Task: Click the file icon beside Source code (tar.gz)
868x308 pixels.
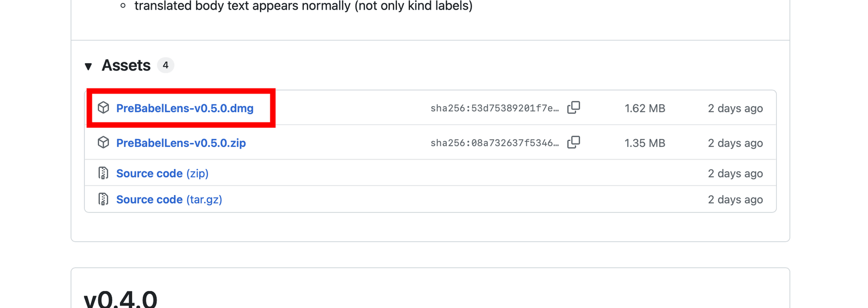Action: [103, 199]
